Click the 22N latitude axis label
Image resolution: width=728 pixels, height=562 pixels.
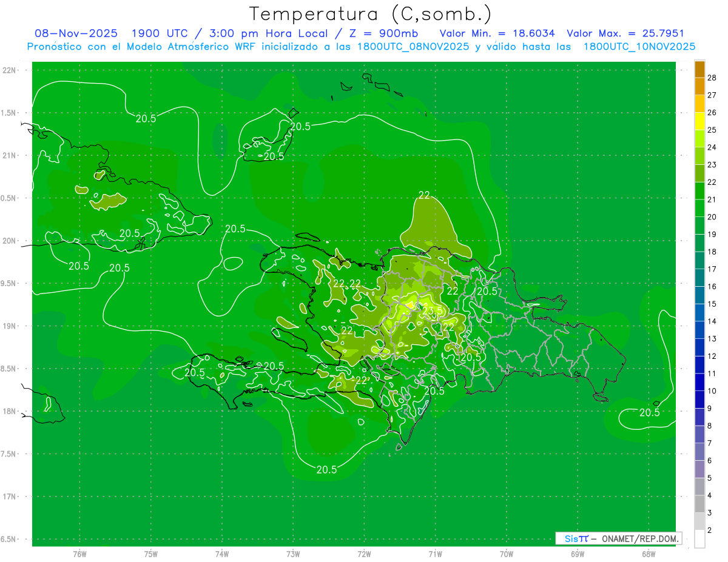click(x=9, y=70)
